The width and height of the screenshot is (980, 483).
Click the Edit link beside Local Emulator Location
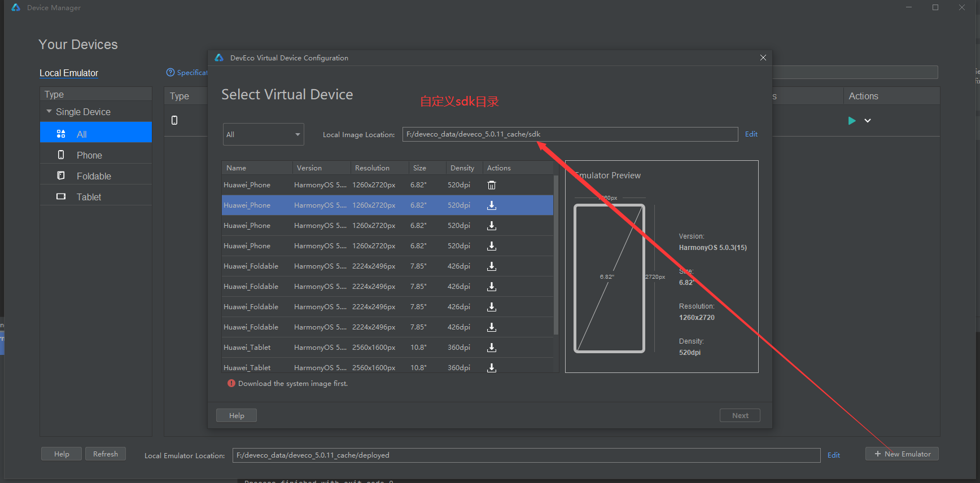point(834,455)
